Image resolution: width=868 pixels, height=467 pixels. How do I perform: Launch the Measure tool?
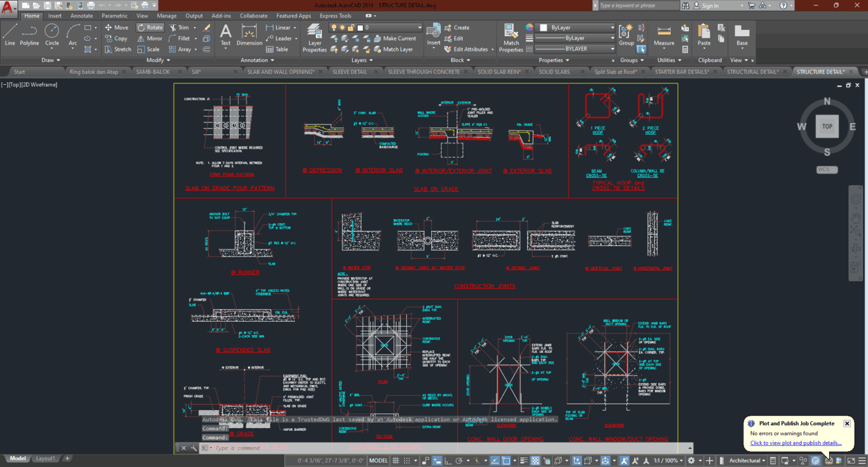664,36
